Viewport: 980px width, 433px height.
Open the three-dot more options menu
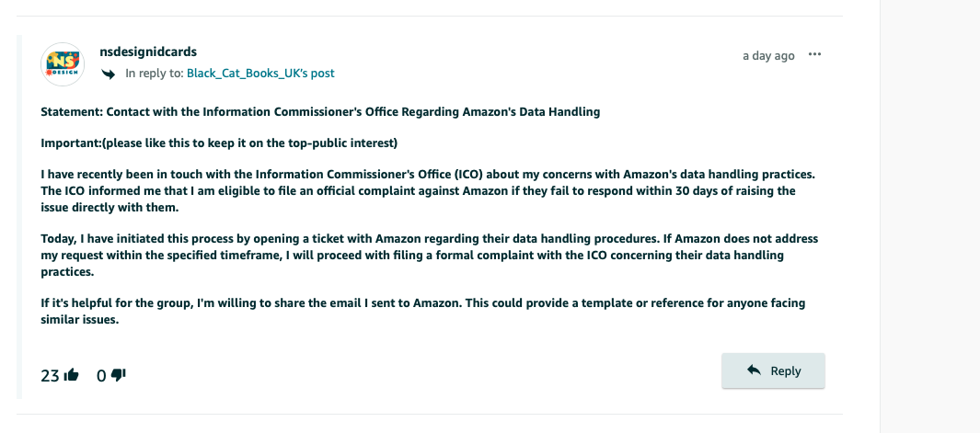814,54
